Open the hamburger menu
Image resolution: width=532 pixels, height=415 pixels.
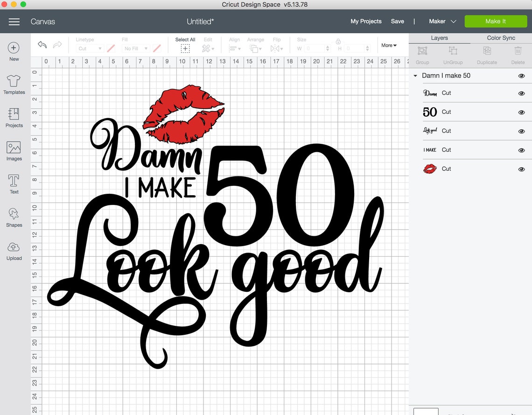click(14, 21)
